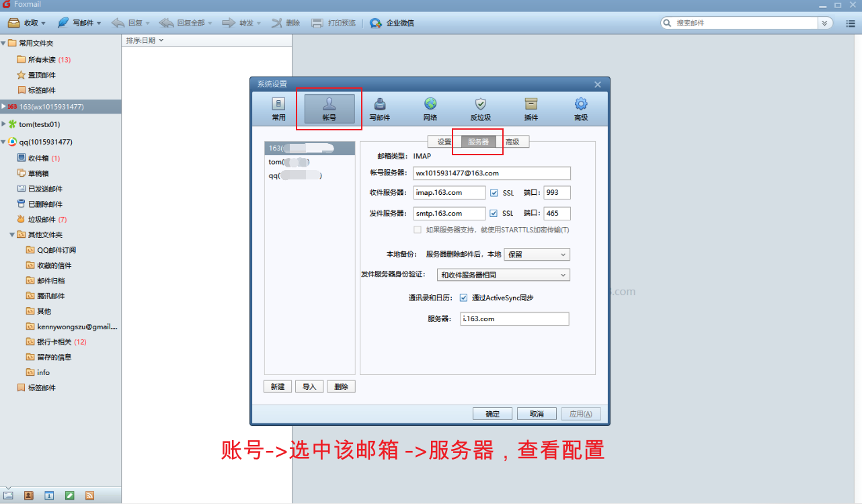The height and width of the screenshot is (504, 862).
Task: Click the smtp.163.com server field
Action: tap(449, 213)
